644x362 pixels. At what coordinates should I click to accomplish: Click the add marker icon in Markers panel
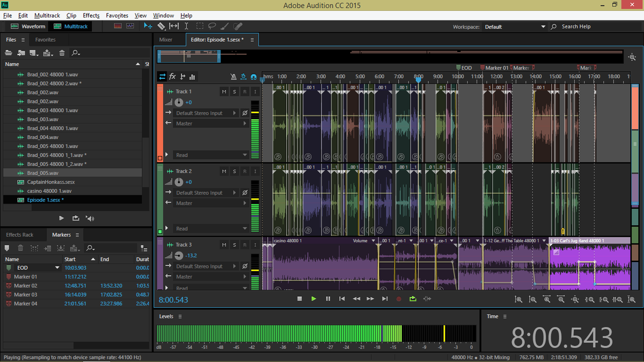[x=7, y=248]
